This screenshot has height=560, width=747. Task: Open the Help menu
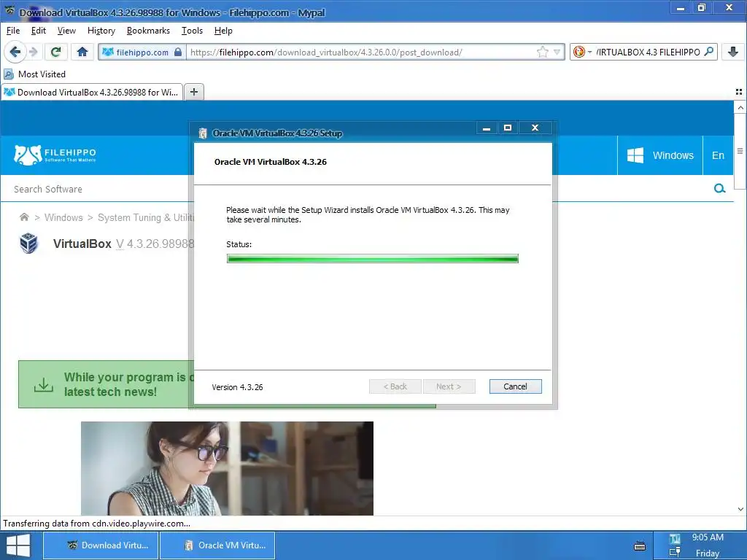(223, 31)
